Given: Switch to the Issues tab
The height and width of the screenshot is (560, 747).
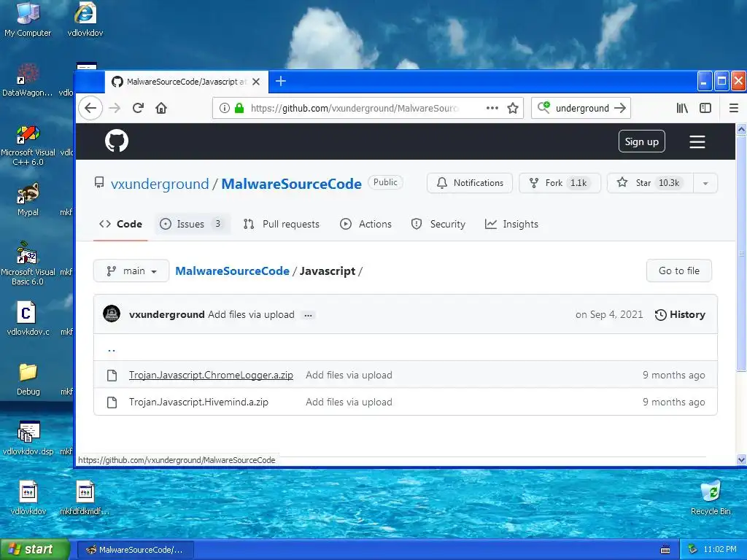Looking at the screenshot, I should click(x=193, y=224).
